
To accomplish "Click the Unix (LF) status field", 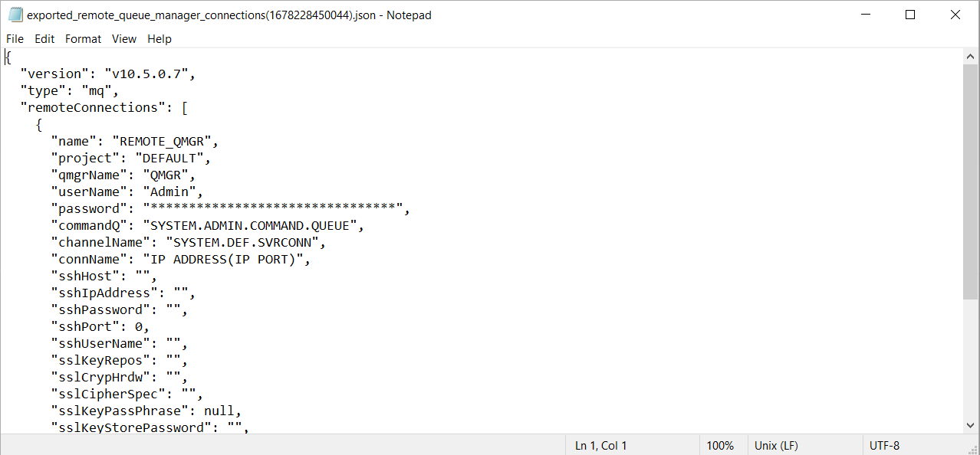I will tap(777, 445).
